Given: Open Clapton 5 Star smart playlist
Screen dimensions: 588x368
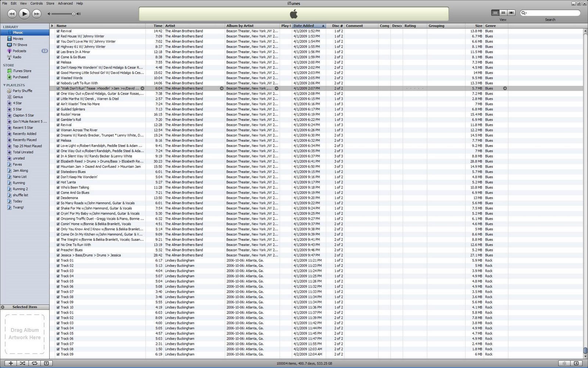Looking at the screenshot, I should tap(25, 115).
